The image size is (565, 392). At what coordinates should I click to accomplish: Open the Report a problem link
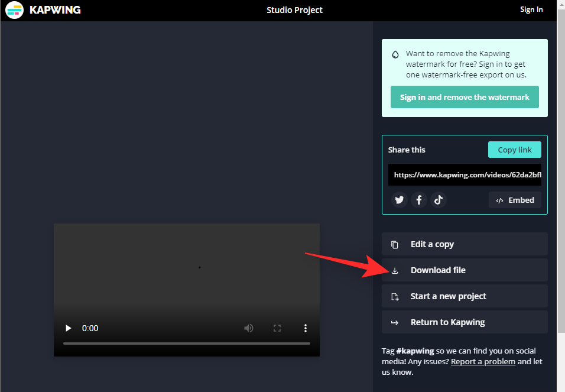(x=483, y=361)
